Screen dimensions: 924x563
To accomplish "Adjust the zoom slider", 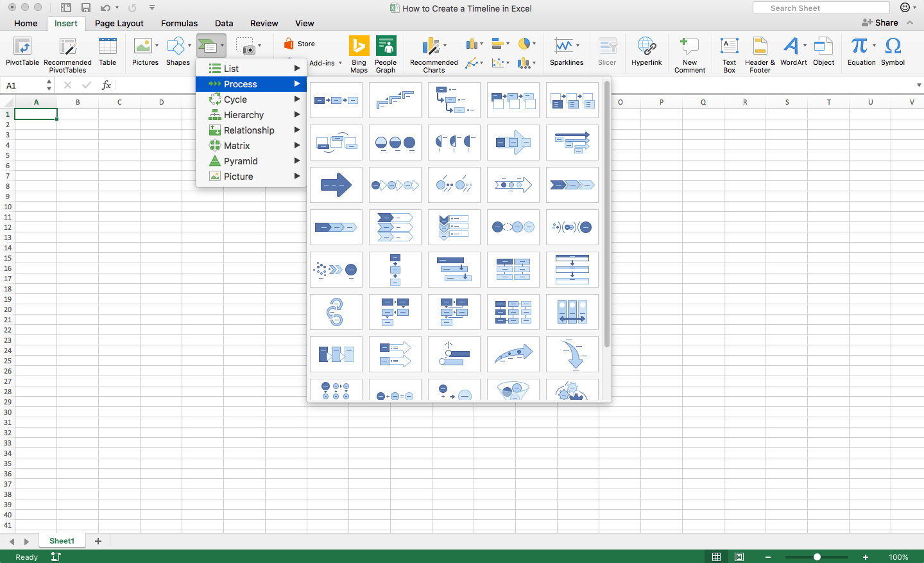I will (x=816, y=557).
